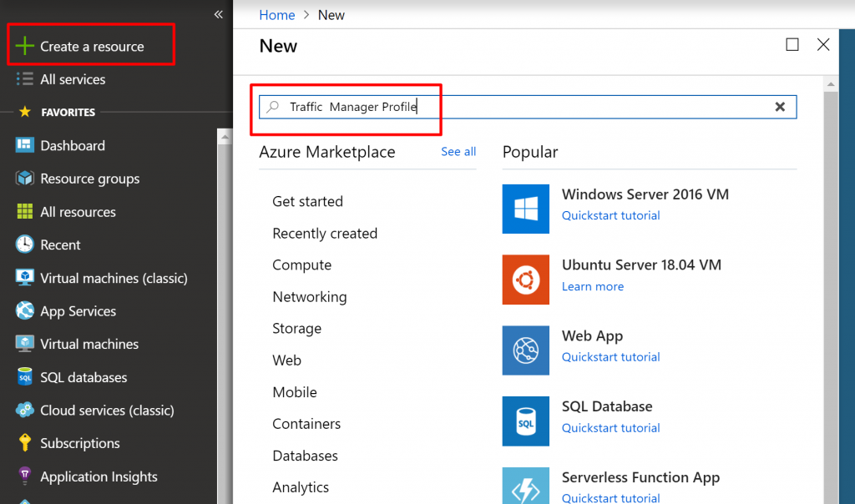
Task: Click the New blade scrollbar up arrow
Action: tap(831, 84)
